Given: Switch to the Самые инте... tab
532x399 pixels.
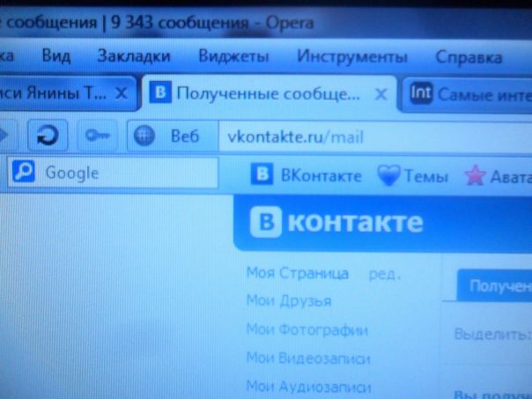Looking at the screenshot, I should point(467,94).
